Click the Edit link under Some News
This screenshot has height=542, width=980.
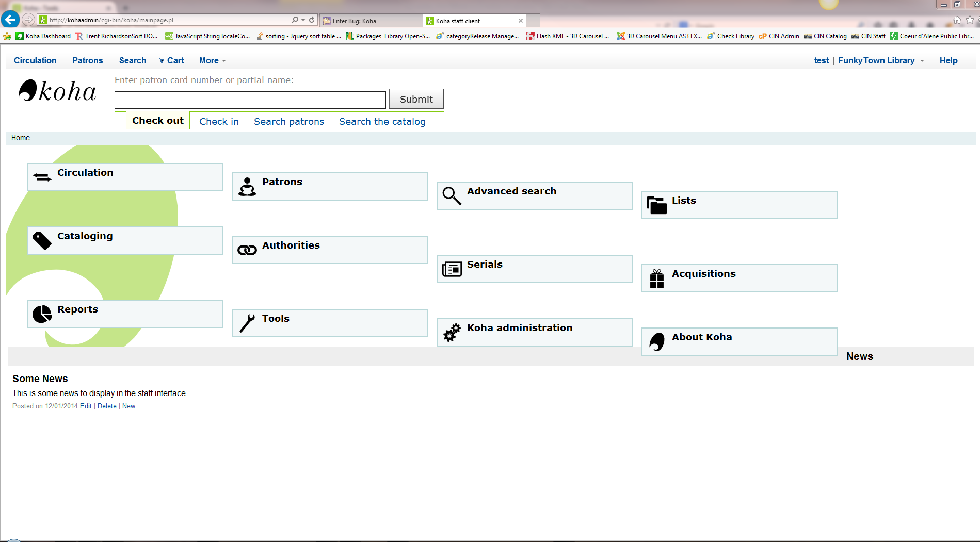(x=86, y=406)
